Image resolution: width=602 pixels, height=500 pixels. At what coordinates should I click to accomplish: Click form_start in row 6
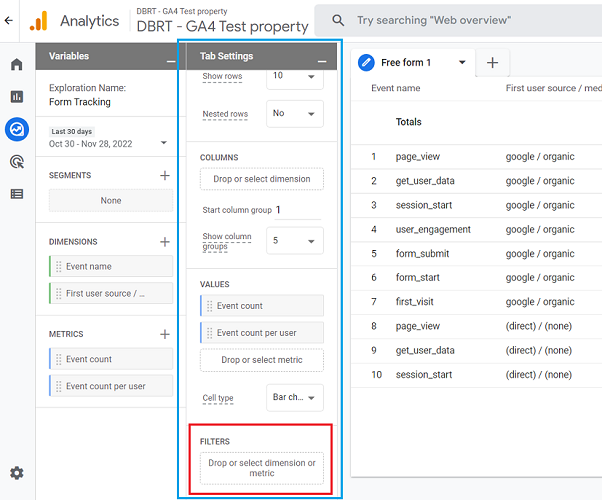coord(418,277)
